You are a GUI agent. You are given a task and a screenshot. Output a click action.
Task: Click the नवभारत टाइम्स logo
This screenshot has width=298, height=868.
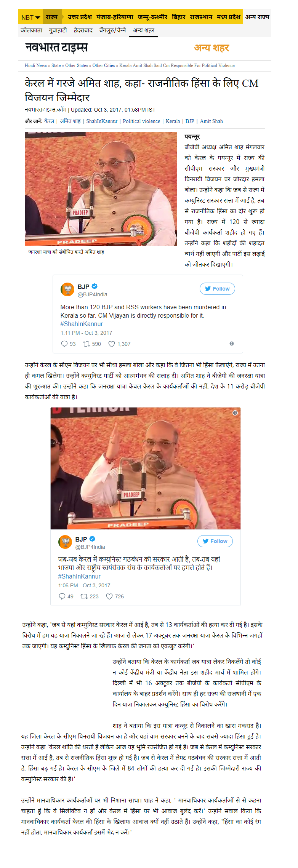56,48
